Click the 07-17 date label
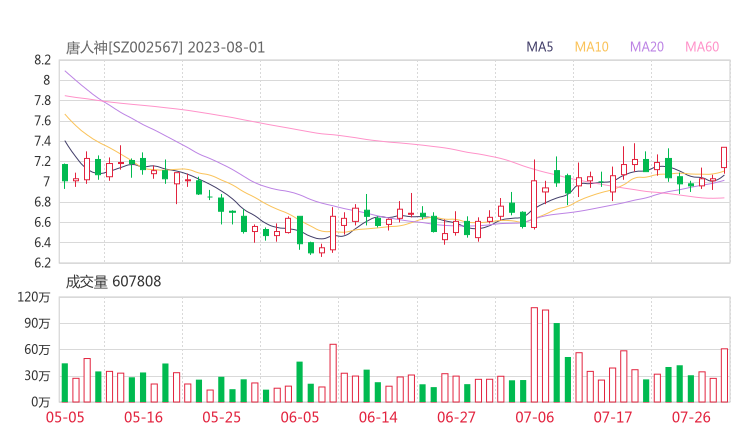Viewport: 740px width, 440px height. [x=613, y=417]
